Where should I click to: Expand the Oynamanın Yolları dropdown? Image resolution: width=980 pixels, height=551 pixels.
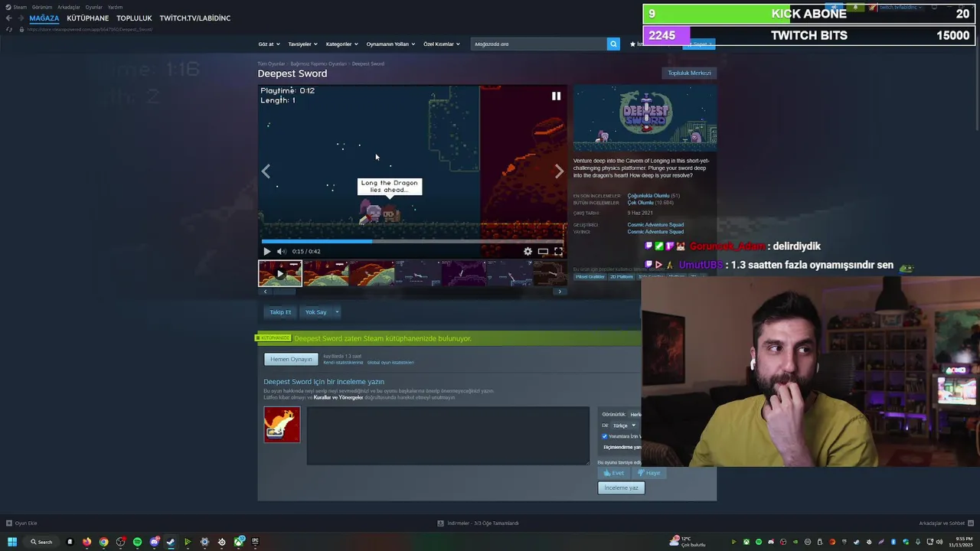[390, 44]
